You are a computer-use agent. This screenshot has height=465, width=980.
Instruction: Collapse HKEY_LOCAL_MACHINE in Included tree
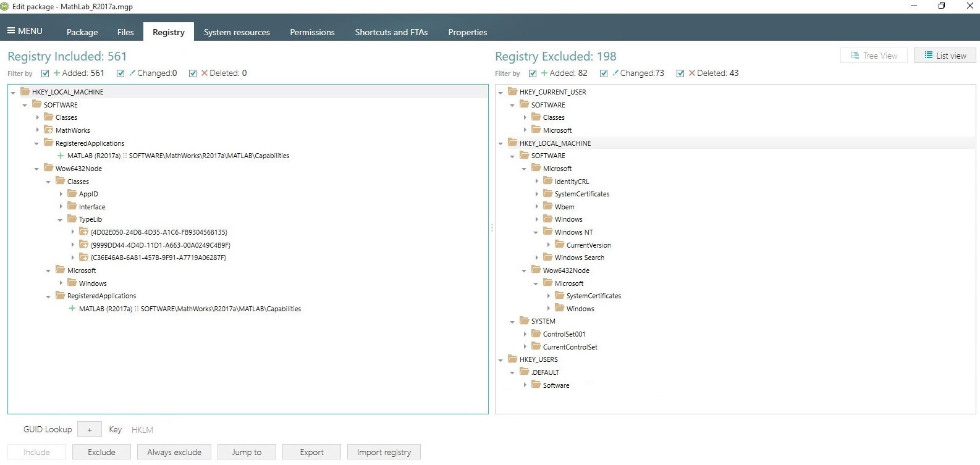click(13, 93)
